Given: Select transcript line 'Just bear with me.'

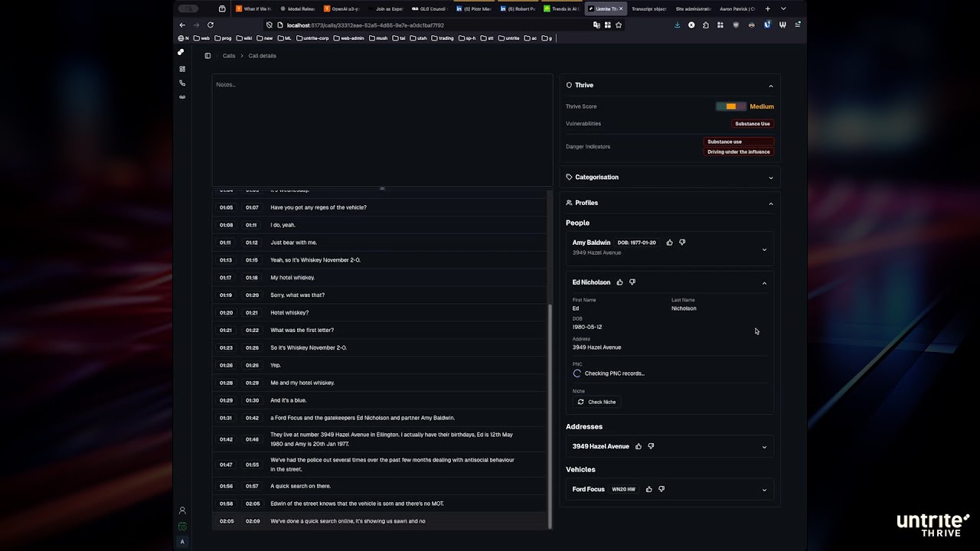Looking at the screenshot, I should 293,243.
